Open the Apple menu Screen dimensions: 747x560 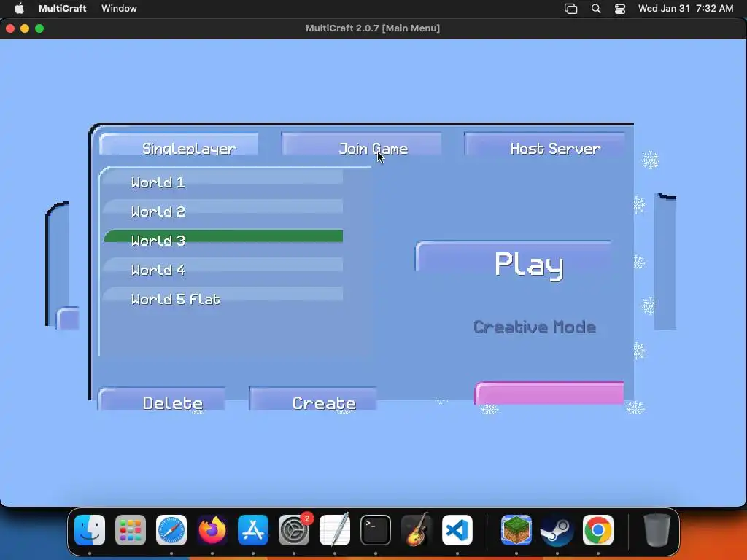pos(19,8)
